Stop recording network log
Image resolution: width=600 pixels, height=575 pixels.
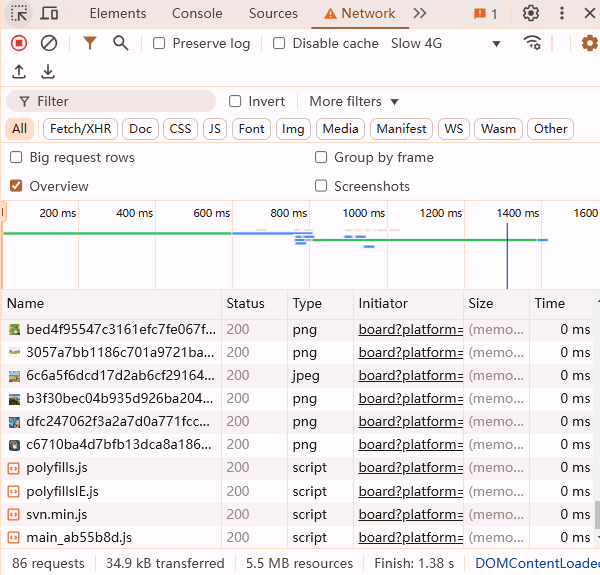tap(19, 43)
